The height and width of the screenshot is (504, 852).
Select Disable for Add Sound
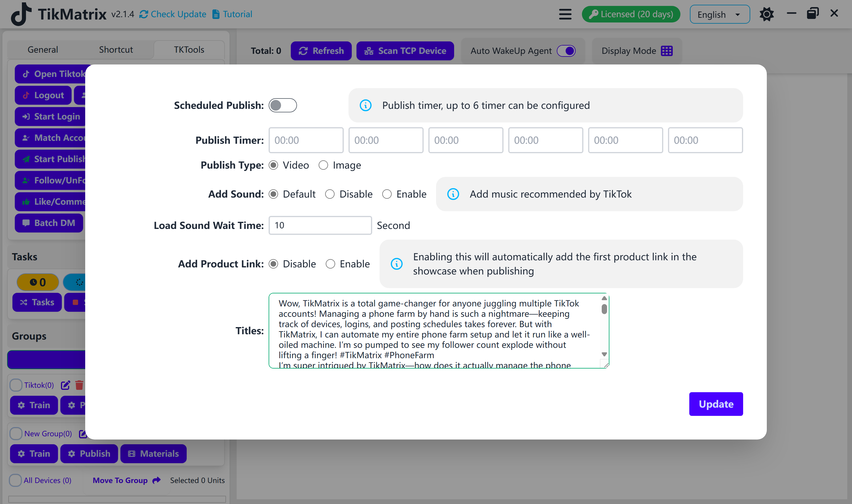coord(330,194)
